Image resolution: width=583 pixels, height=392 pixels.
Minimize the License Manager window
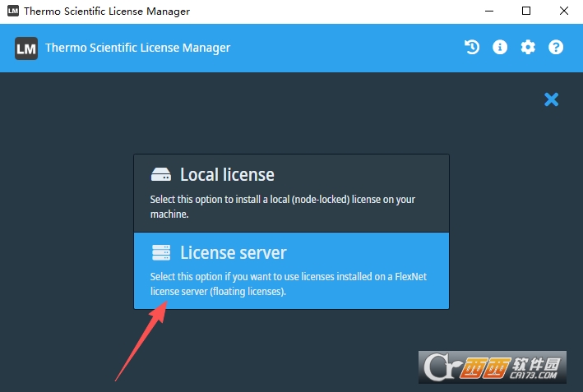point(489,12)
